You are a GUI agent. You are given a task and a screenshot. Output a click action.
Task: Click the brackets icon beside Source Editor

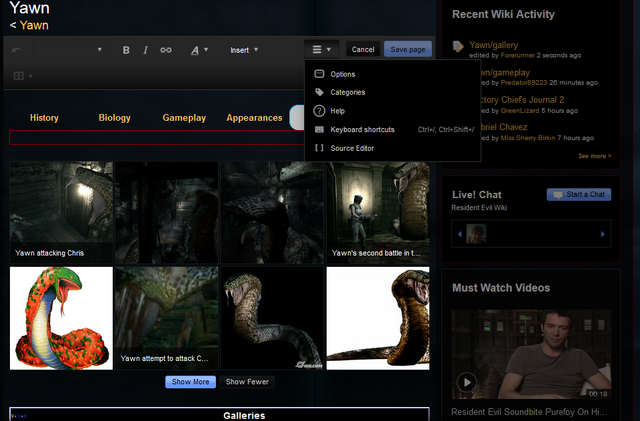pos(319,148)
